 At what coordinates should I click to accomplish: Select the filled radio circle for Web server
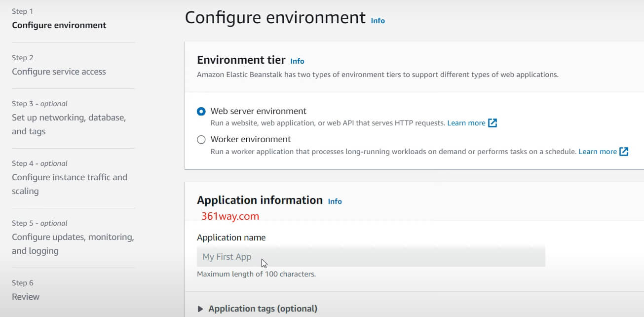click(201, 111)
